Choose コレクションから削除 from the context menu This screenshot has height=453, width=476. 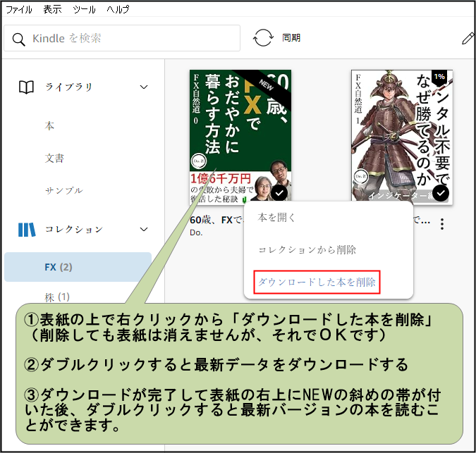(307, 250)
